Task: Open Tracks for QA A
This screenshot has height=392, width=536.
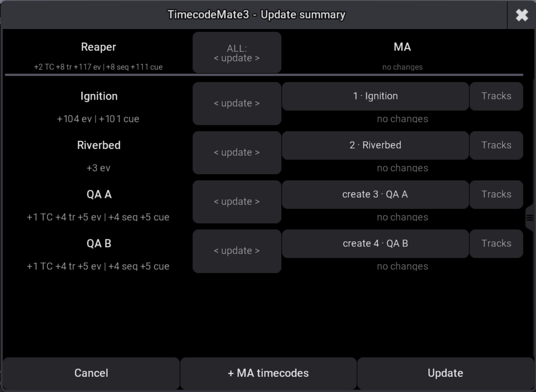Action: pos(496,194)
